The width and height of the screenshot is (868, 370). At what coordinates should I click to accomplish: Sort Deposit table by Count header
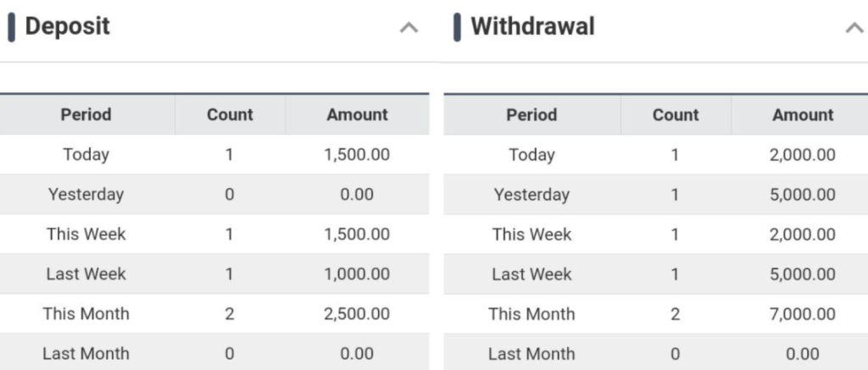(230, 115)
